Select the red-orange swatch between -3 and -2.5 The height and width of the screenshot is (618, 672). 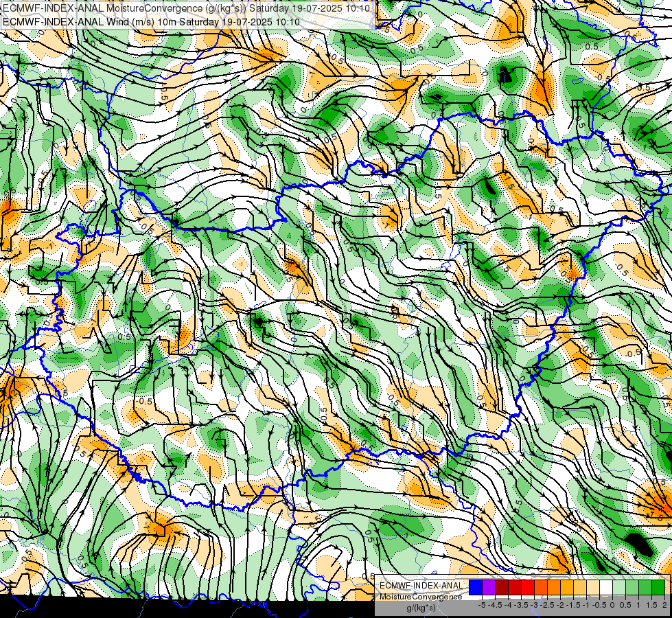click(541, 588)
